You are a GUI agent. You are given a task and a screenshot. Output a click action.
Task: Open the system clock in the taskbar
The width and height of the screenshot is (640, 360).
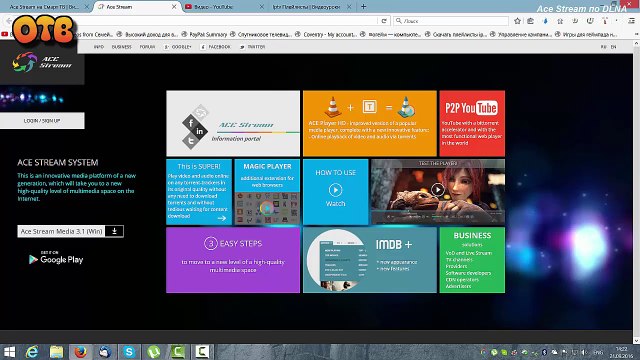click(x=621, y=352)
